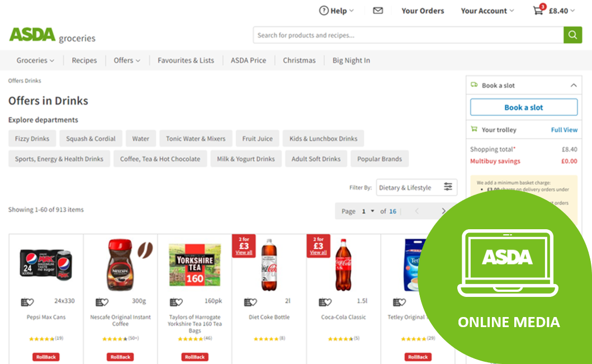This screenshot has height=364, width=592.
Task: Open the trolley cart icon in header
Action: coord(538,11)
